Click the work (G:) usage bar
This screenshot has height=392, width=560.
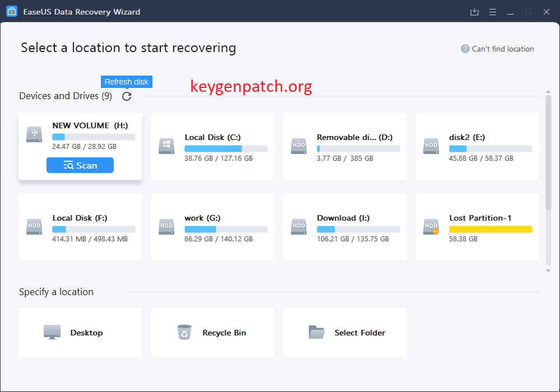(x=226, y=230)
